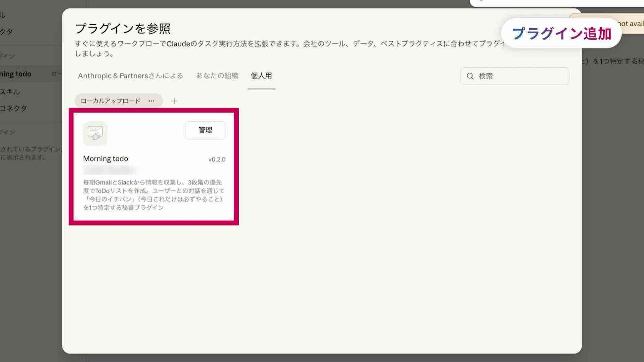Select the Morning todo item in sidebar
This screenshot has height=362, width=644.
point(15,74)
